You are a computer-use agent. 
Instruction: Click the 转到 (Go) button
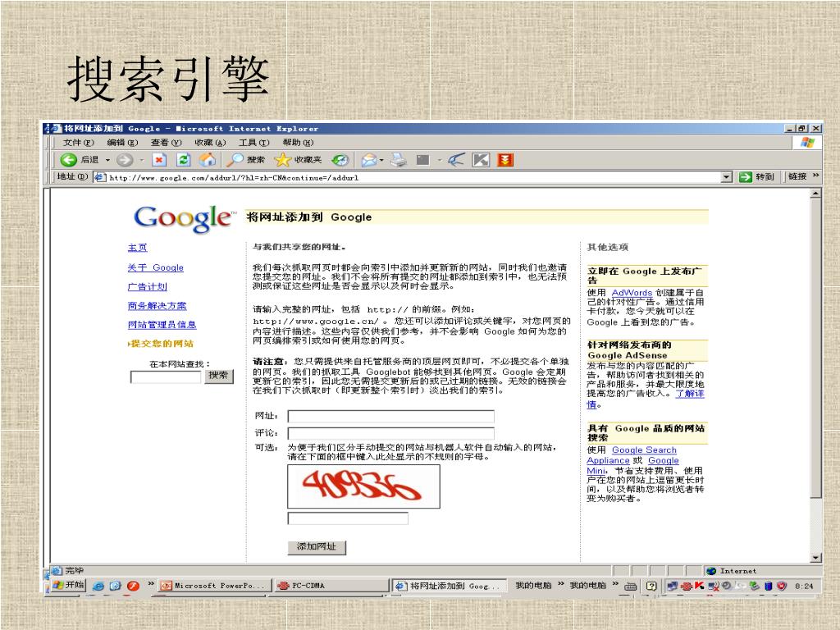coord(756,177)
